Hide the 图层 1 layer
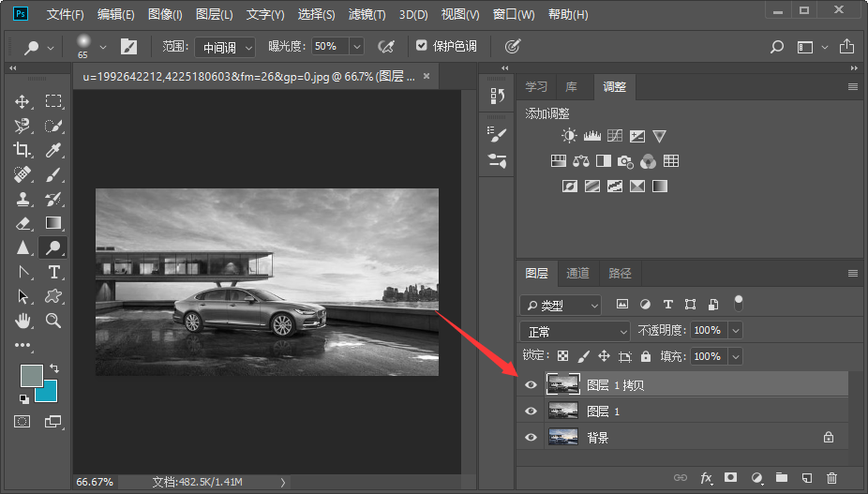The height and width of the screenshot is (494, 868). [x=531, y=411]
